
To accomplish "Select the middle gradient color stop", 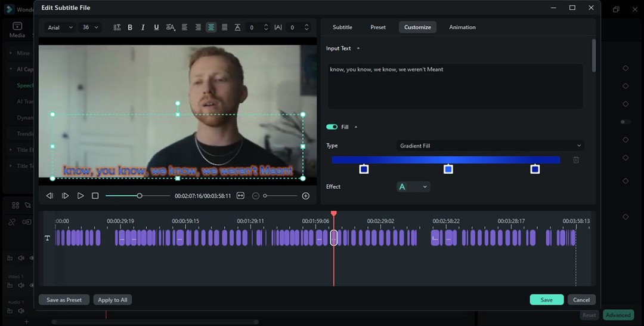I will [448, 170].
